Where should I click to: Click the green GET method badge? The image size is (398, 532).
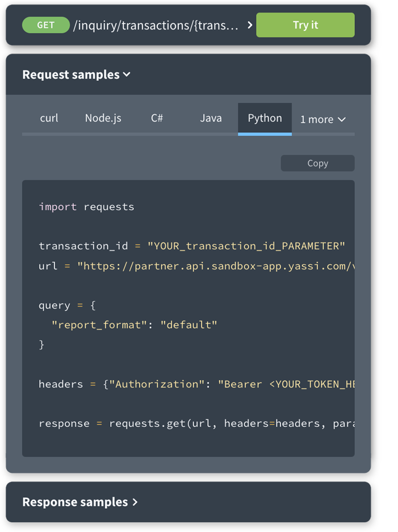click(x=45, y=25)
